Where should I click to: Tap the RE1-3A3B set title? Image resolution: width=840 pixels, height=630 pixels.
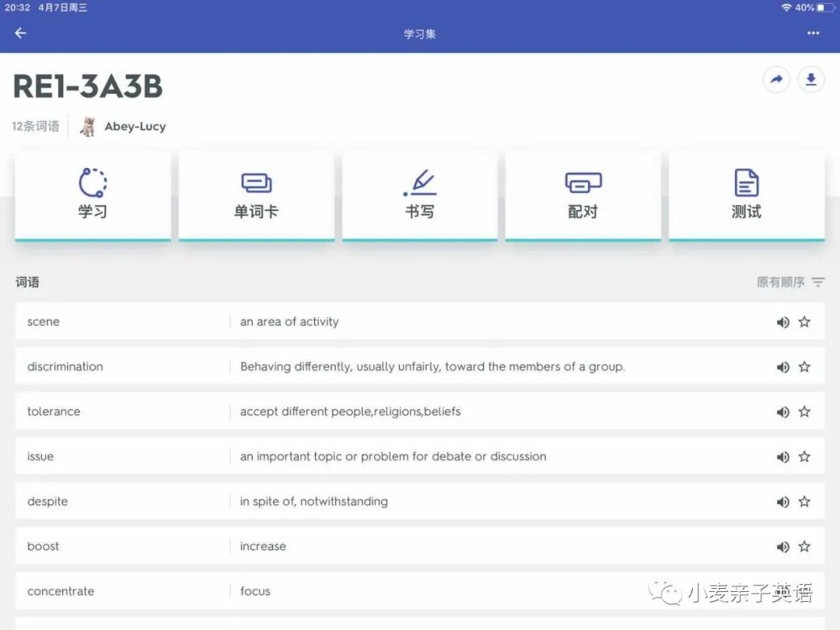coord(87,86)
